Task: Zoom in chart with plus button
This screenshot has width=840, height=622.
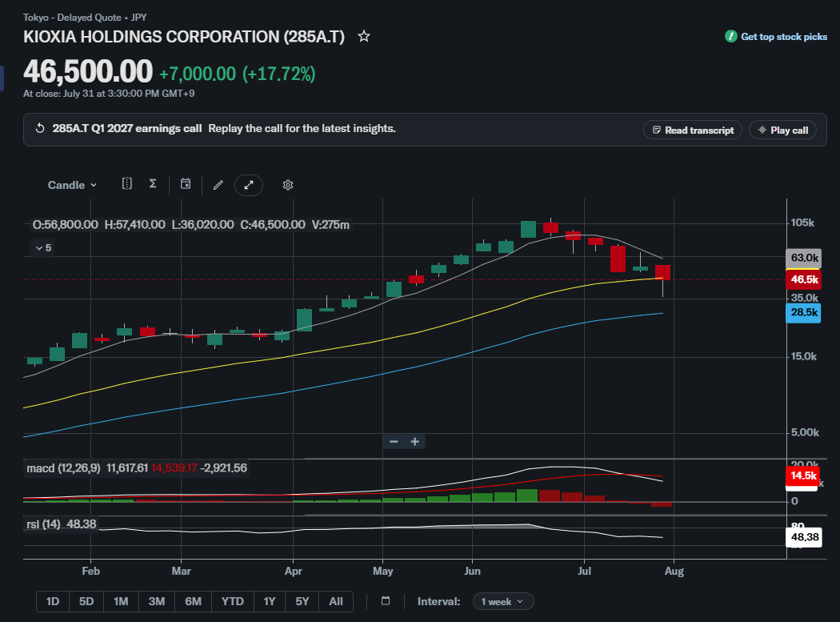Action: [414, 442]
